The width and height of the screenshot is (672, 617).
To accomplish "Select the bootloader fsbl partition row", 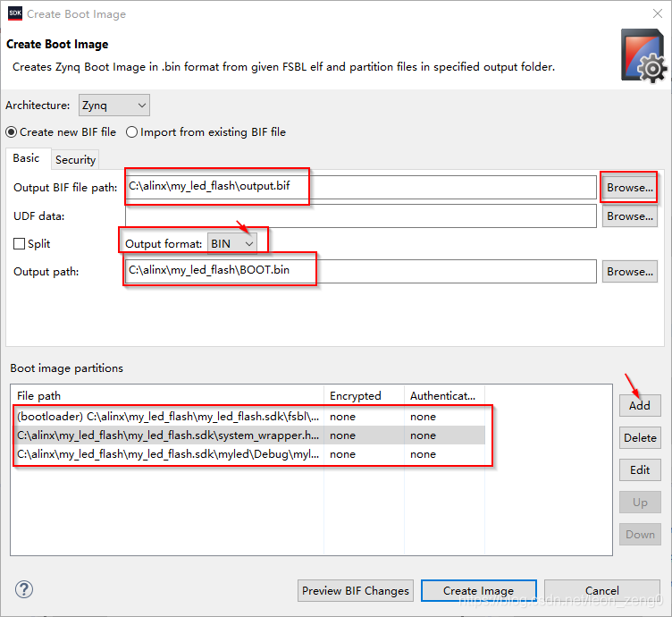I will [168, 416].
